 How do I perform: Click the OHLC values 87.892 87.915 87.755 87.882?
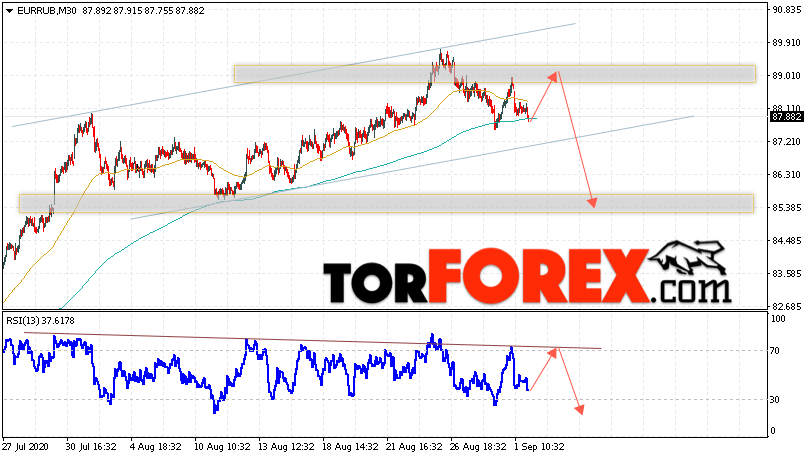(143, 11)
